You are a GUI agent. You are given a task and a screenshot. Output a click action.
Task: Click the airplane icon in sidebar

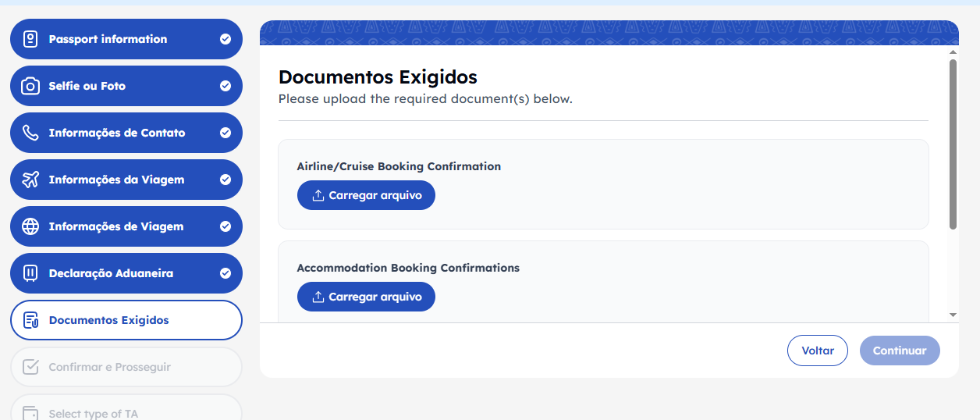point(30,180)
